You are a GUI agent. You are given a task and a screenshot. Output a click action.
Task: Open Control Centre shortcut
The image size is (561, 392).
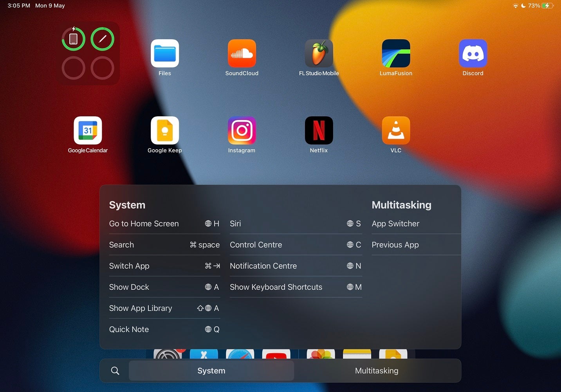pyautogui.click(x=296, y=245)
